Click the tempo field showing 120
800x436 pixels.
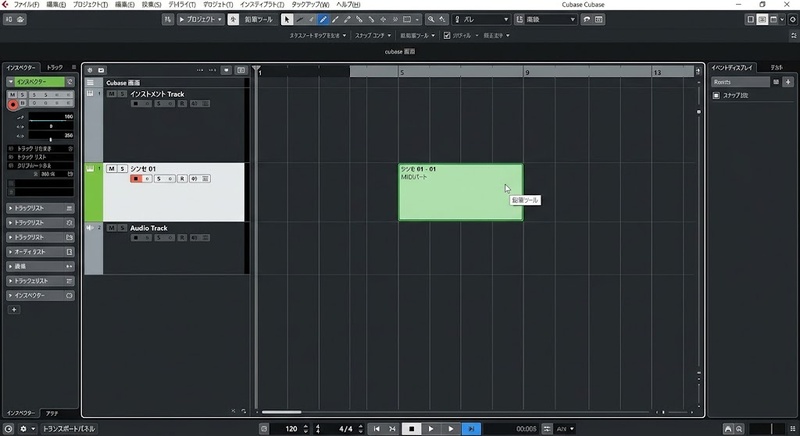(291, 429)
